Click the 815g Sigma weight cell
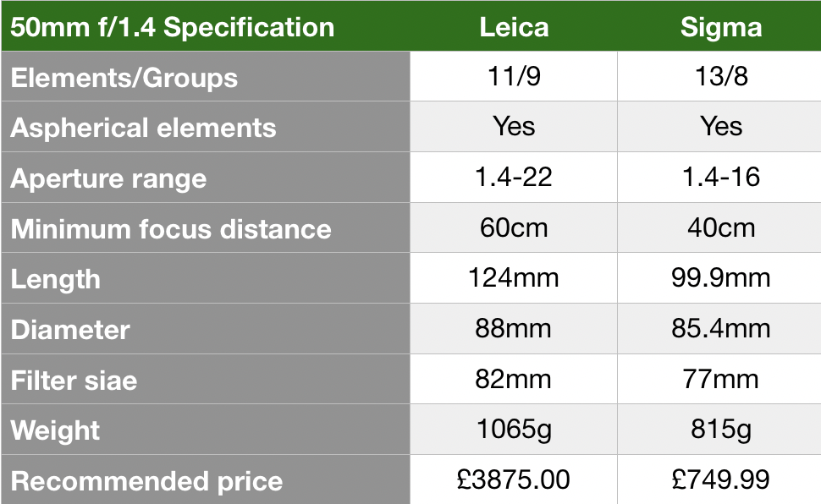The image size is (821, 504). click(719, 430)
